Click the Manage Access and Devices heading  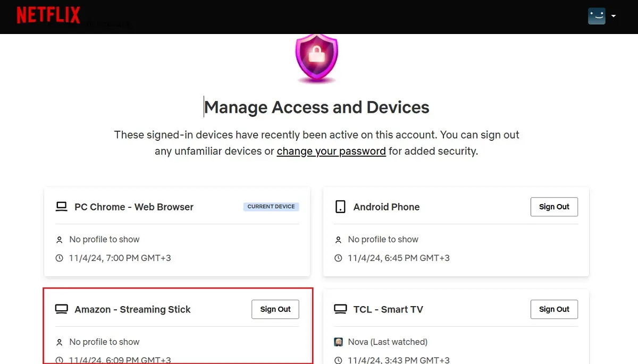[x=317, y=107]
